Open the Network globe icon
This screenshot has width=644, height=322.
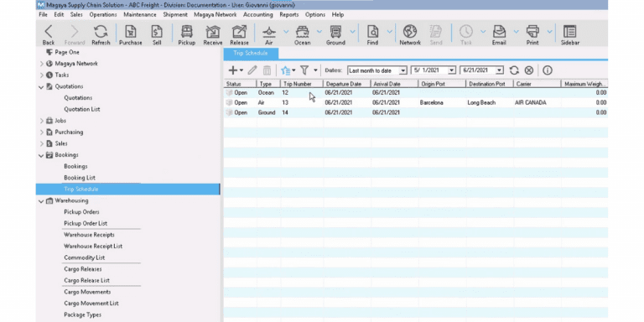click(x=410, y=34)
